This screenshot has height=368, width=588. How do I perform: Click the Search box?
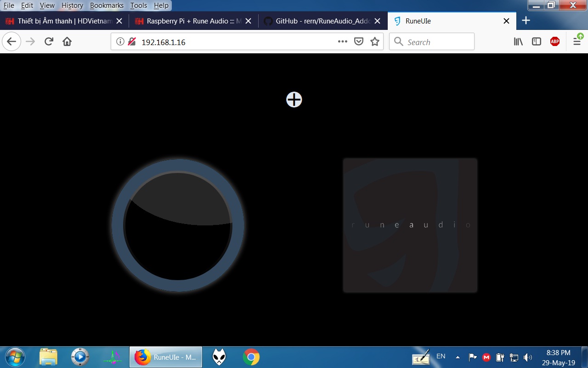coord(432,42)
